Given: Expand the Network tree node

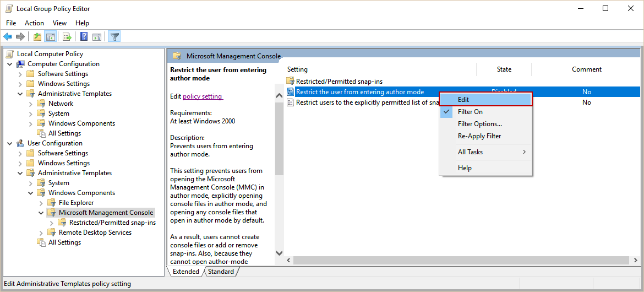Looking at the screenshot, I should pos(30,104).
